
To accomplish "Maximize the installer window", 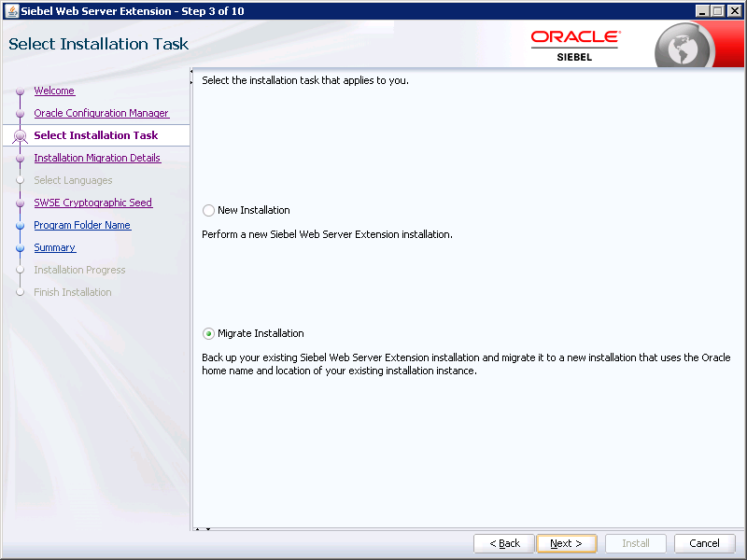I will tap(718, 10).
